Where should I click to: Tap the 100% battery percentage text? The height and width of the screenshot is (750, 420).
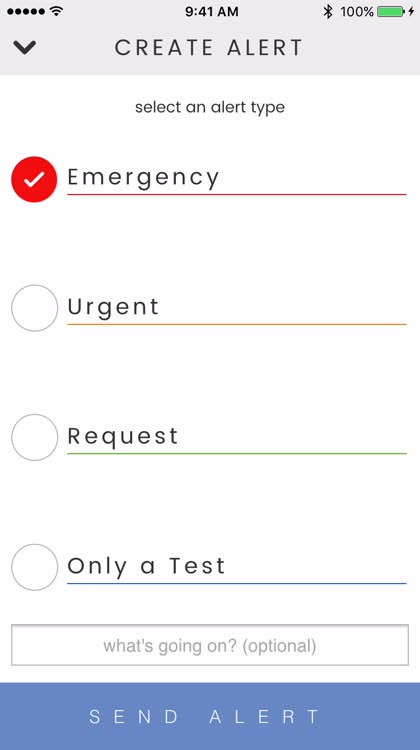click(357, 12)
